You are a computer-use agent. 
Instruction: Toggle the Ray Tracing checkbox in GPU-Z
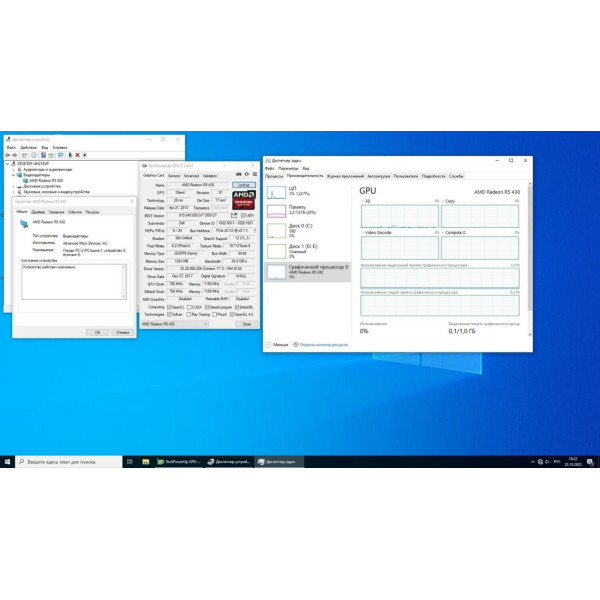tap(189, 315)
